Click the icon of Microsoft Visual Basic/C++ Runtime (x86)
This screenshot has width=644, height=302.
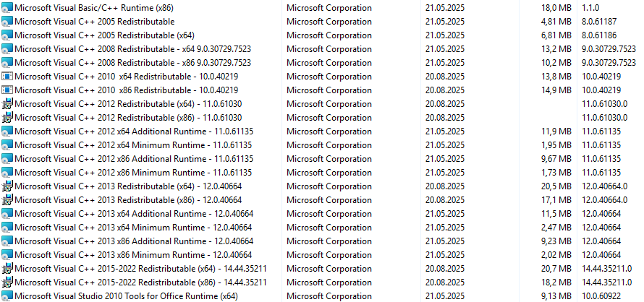(x=7, y=8)
